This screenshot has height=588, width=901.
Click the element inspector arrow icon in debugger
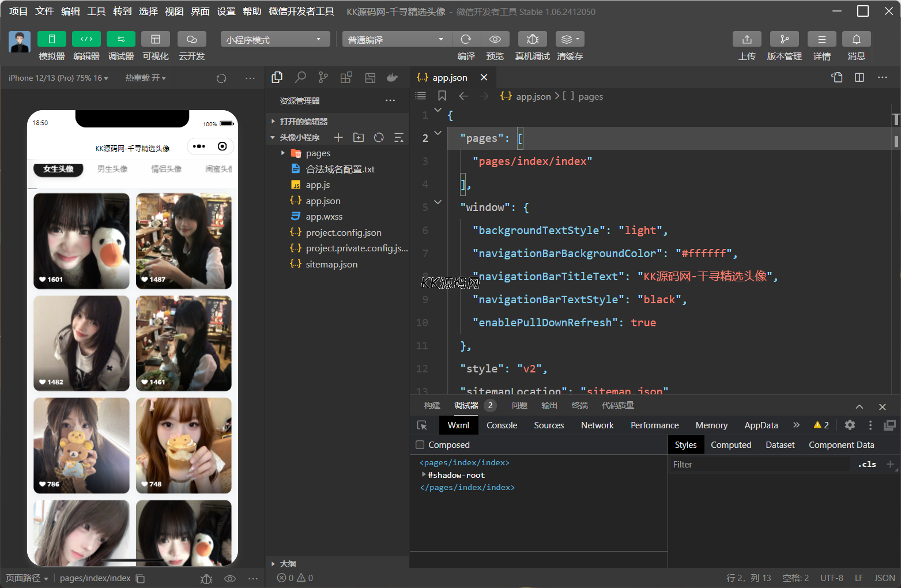422,425
